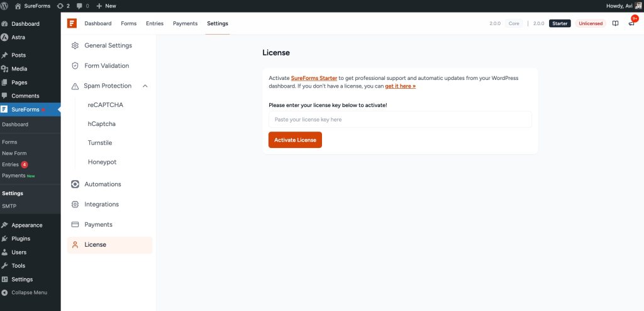
Task: Open the knowledge base book icon
Action: [615, 23]
